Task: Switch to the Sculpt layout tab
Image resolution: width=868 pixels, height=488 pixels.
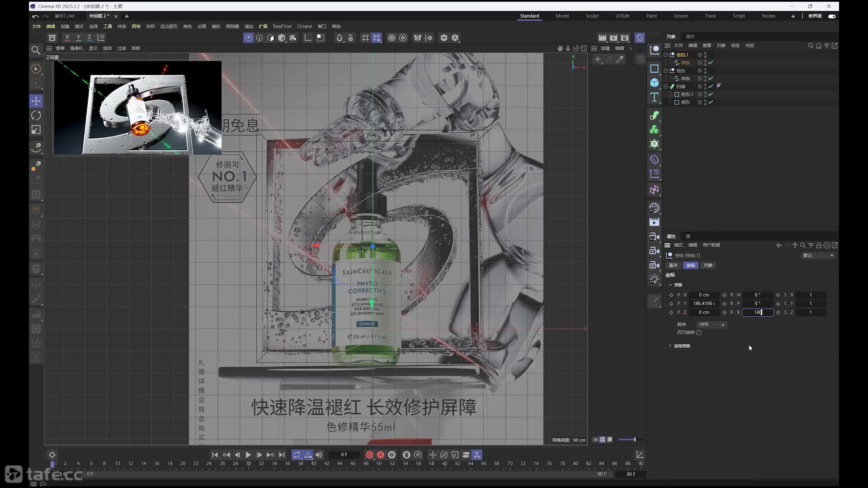Action: click(x=592, y=16)
